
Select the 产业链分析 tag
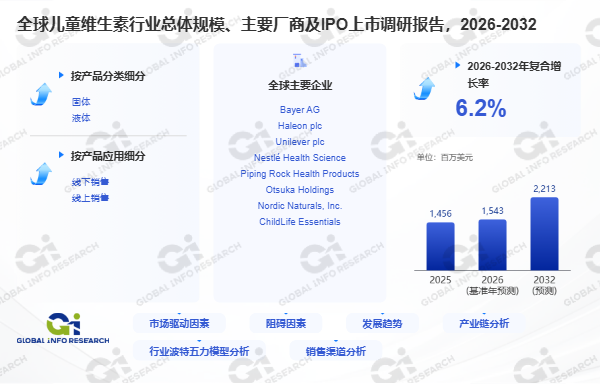click(484, 324)
